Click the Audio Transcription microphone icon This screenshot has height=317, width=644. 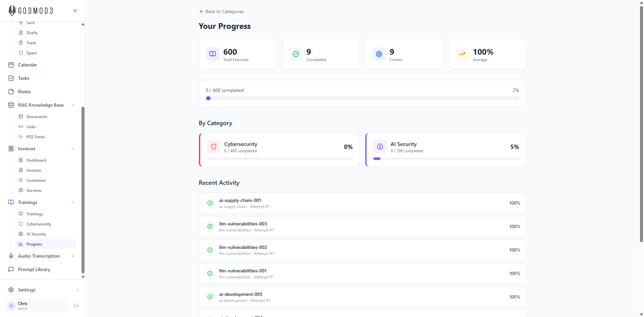(x=11, y=256)
